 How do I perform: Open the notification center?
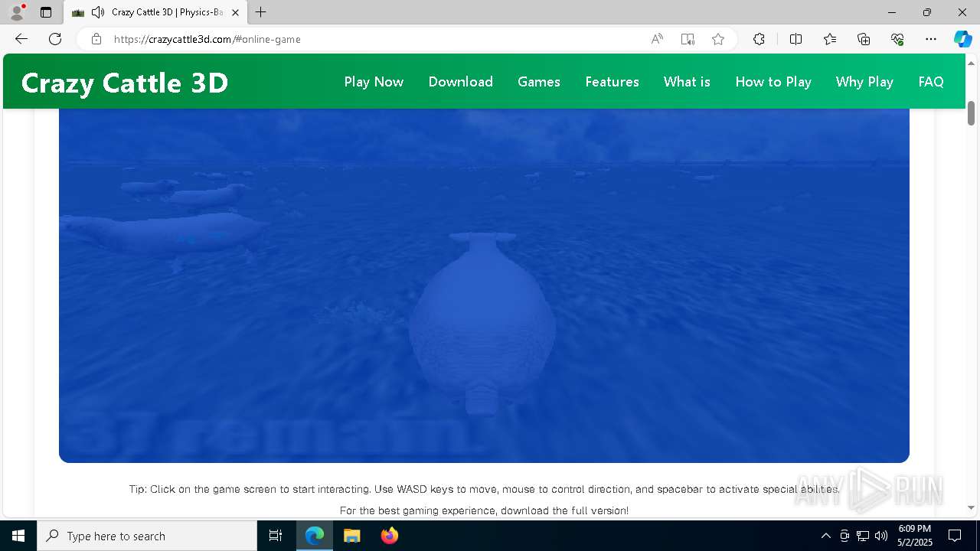tap(955, 536)
